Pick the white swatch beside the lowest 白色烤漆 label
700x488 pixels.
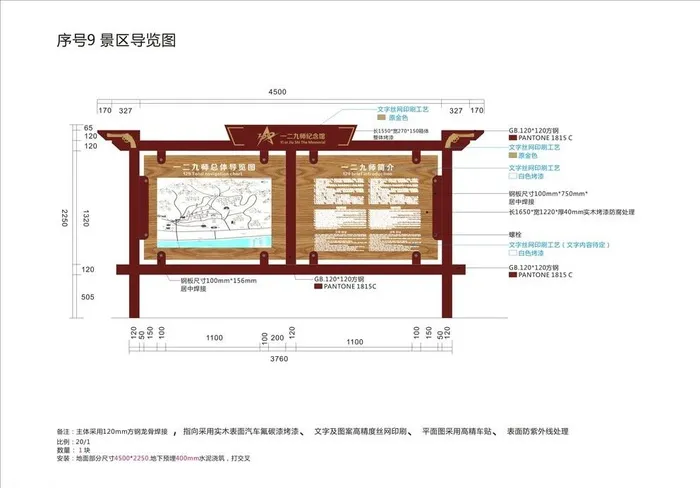pos(513,252)
